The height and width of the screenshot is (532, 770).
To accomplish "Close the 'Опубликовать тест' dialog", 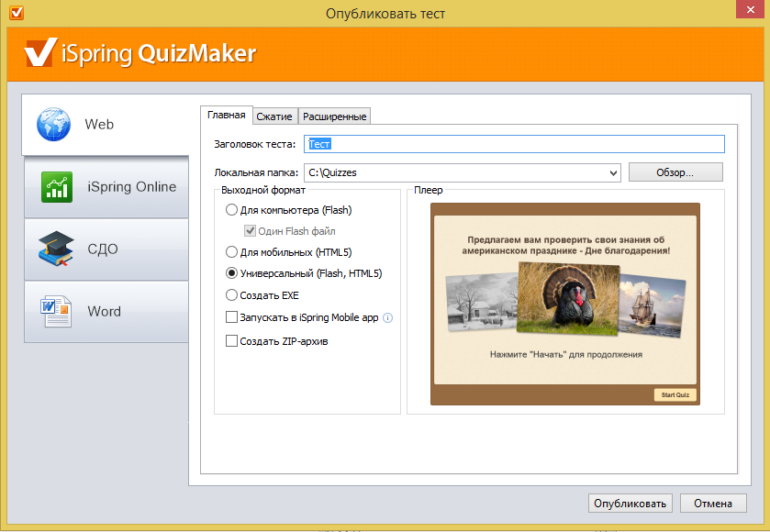I will click(x=750, y=10).
